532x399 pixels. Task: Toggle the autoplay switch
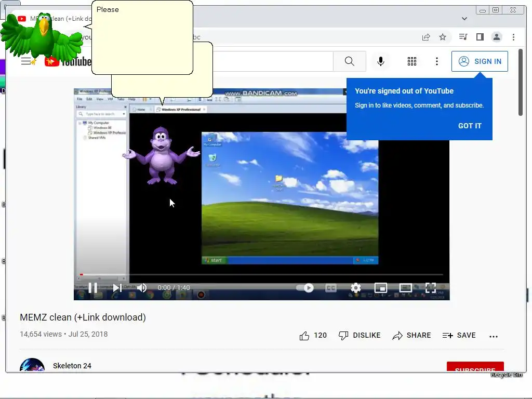tap(305, 288)
